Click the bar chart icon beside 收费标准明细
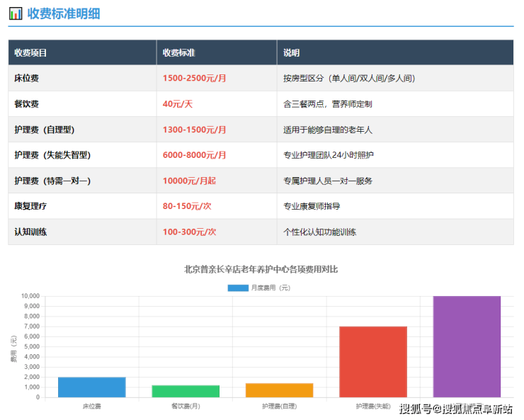524x420 pixels. pyautogui.click(x=15, y=13)
